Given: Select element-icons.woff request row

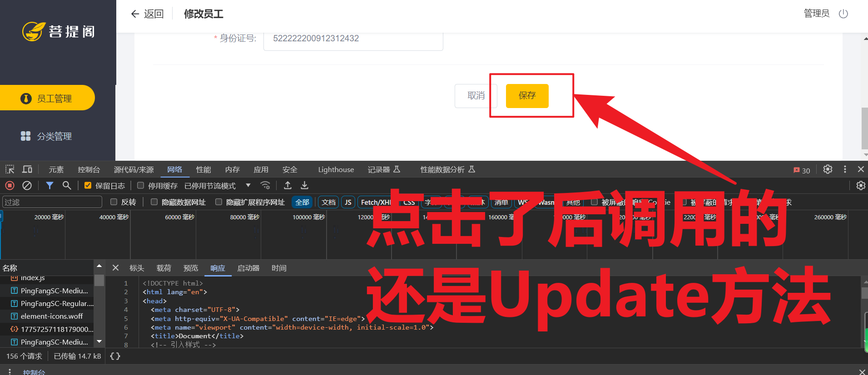Looking at the screenshot, I should 47,316.
